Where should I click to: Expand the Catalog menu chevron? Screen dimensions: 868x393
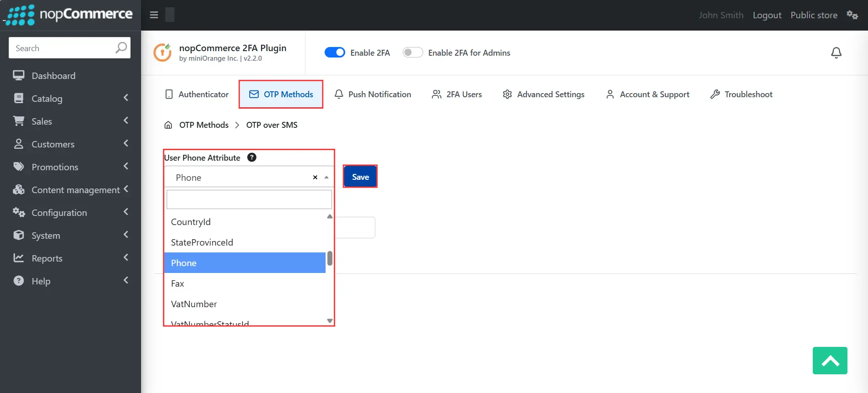pyautogui.click(x=126, y=98)
